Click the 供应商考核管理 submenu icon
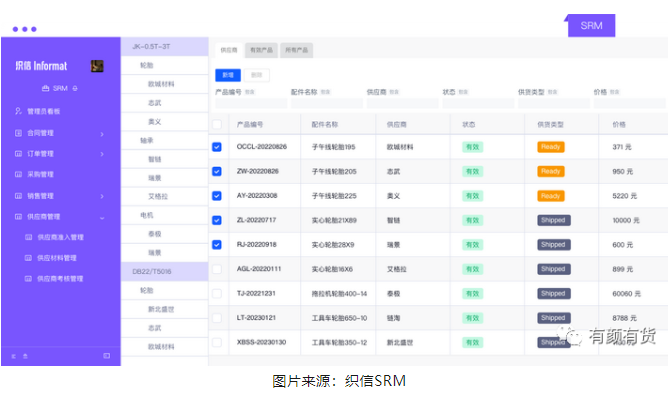 point(29,279)
